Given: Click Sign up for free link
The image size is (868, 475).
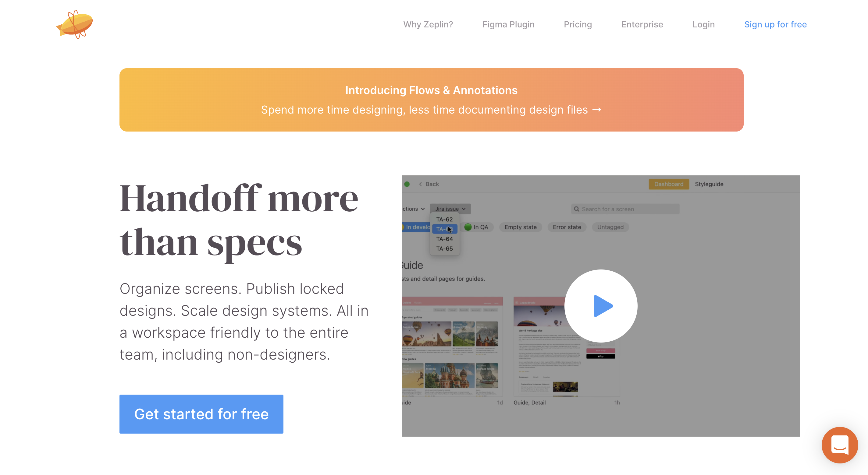Looking at the screenshot, I should (775, 24).
